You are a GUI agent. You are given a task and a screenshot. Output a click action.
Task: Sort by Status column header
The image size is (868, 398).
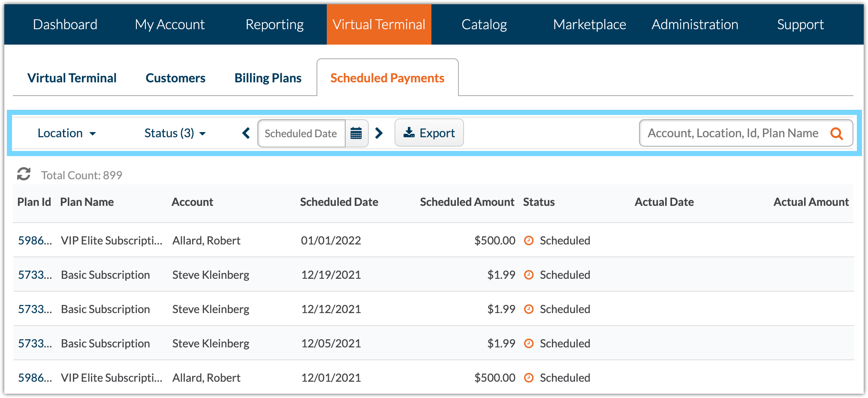539,202
